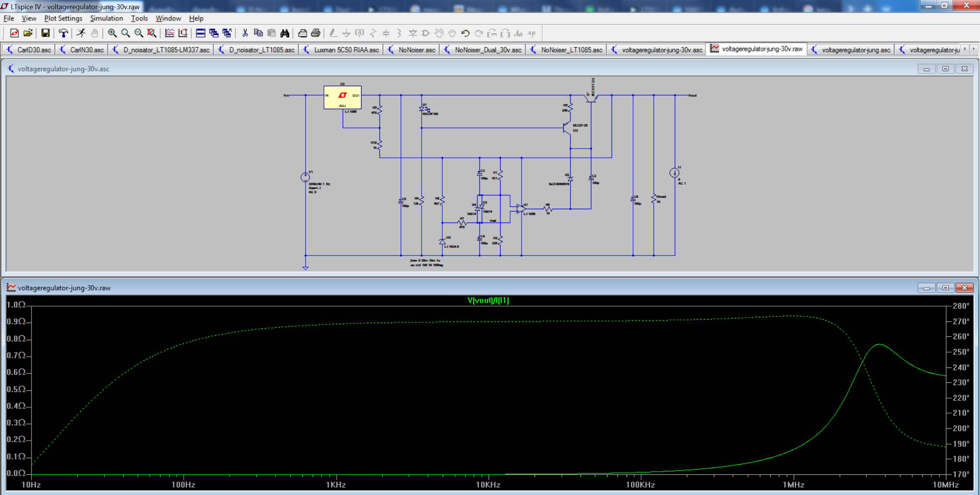Screen dimensions: 980x495
Task: Click the Draw Wire pencil icon
Action: 333,33
